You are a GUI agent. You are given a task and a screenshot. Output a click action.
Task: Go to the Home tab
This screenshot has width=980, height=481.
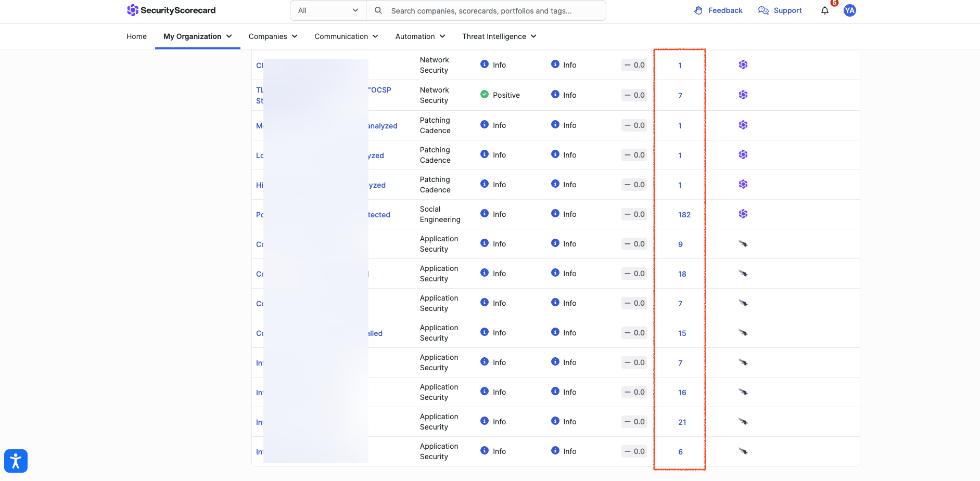[x=136, y=36]
